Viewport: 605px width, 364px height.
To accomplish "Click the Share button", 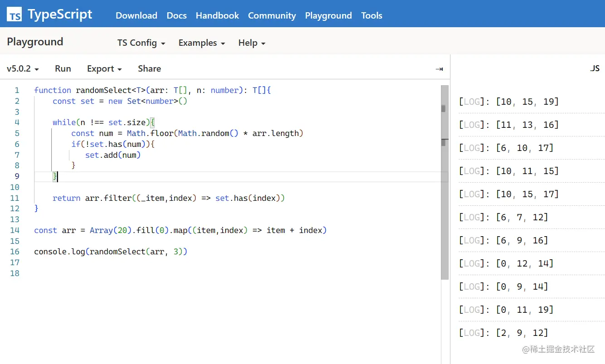I will click(x=150, y=68).
